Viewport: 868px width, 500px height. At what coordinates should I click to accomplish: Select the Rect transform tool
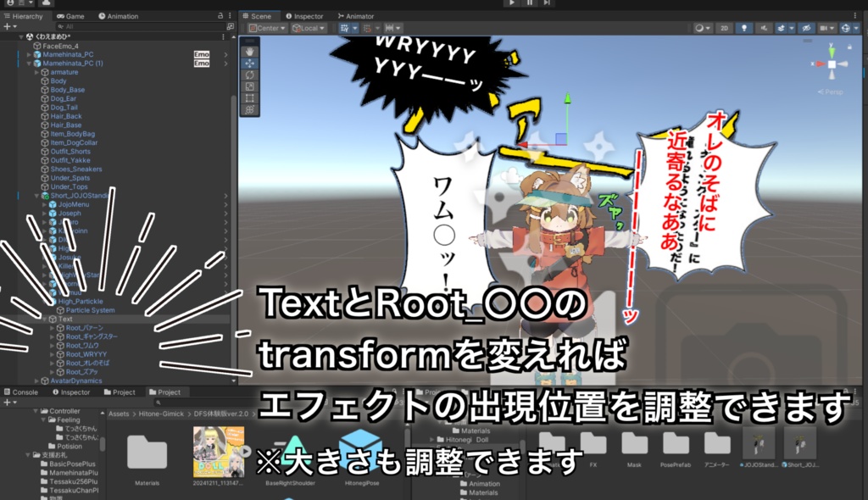251,98
